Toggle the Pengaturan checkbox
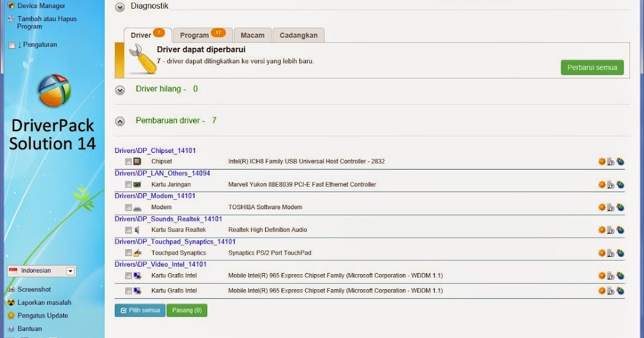The width and height of the screenshot is (644, 338). [x=12, y=46]
